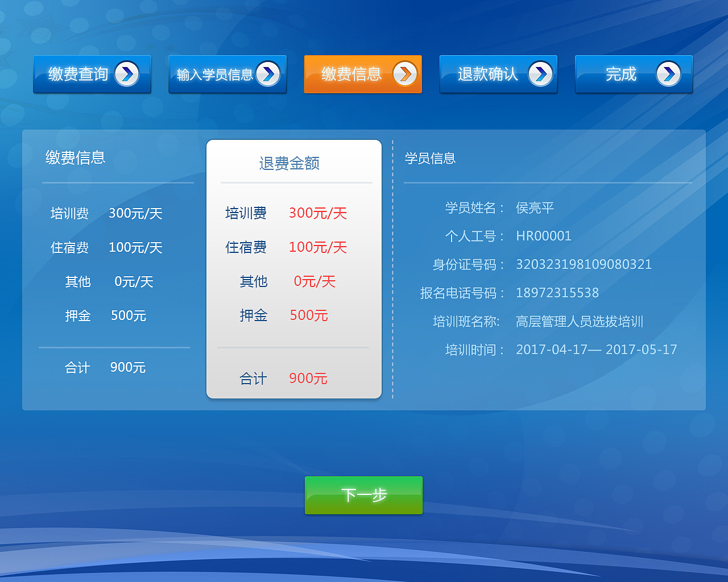Click the training dates 2017-04-17 to 2017-05-17

coord(597,350)
